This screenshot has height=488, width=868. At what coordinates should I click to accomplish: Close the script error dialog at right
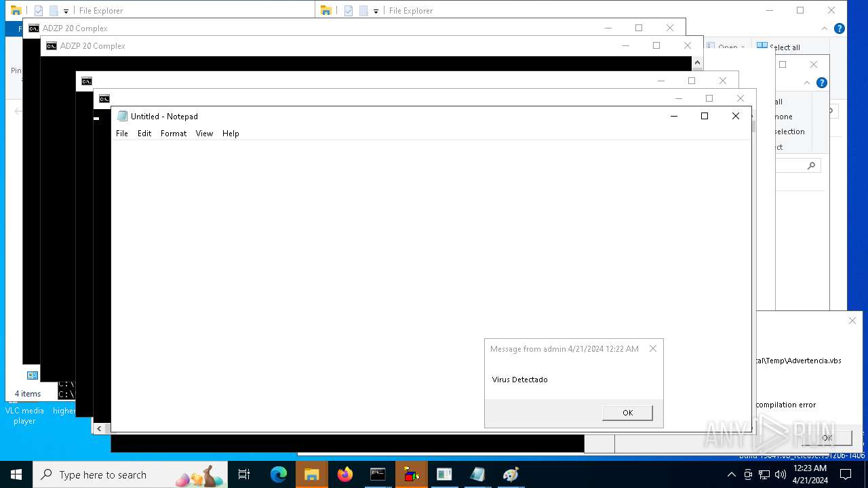point(852,321)
